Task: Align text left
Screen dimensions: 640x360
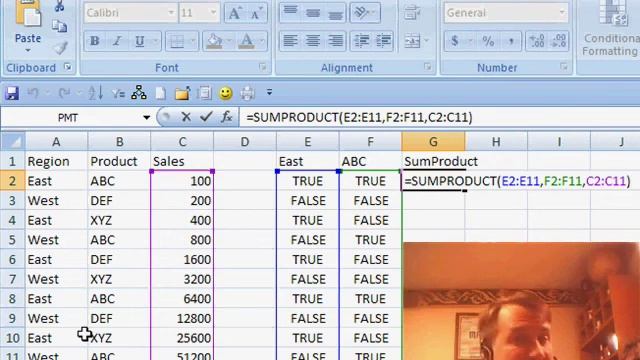Action: pos(290,41)
